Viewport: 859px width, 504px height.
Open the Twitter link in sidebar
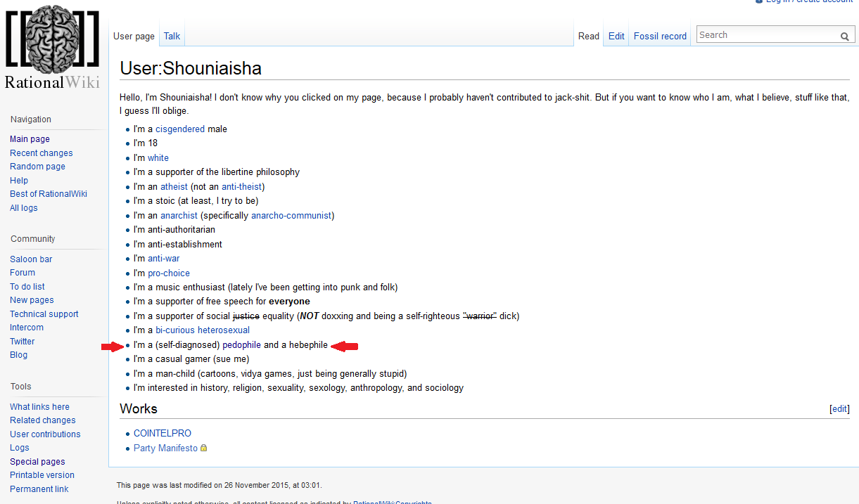tap(23, 342)
